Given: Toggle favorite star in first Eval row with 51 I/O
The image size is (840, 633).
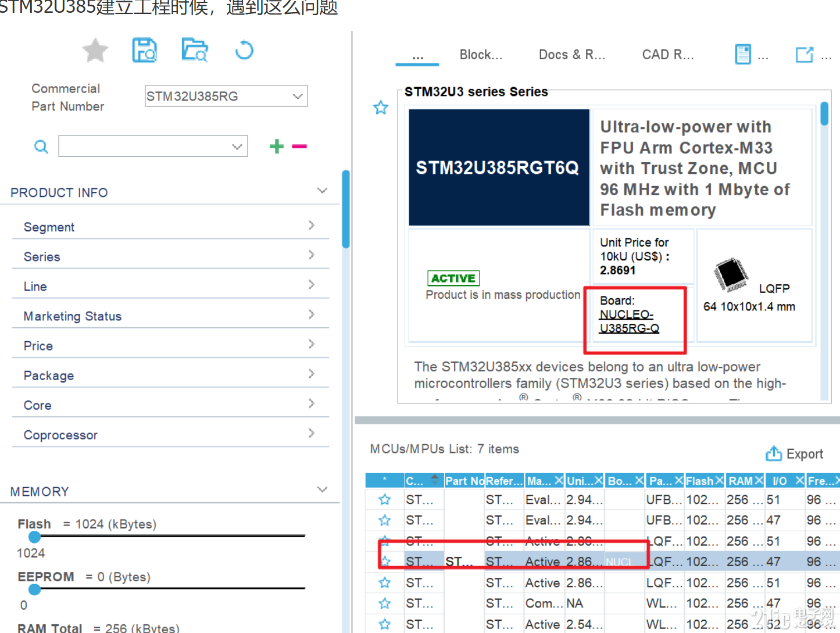Looking at the screenshot, I should (x=384, y=499).
